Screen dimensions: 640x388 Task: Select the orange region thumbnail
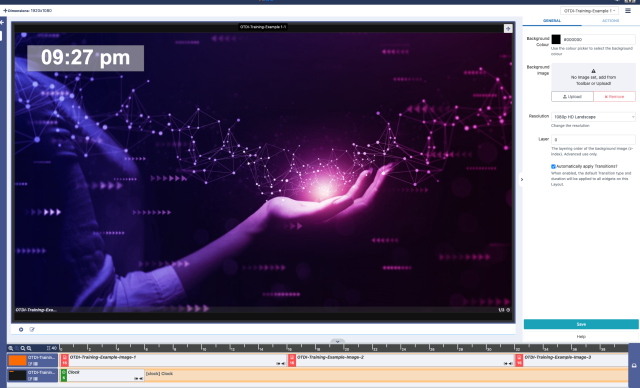(x=18, y=360)
